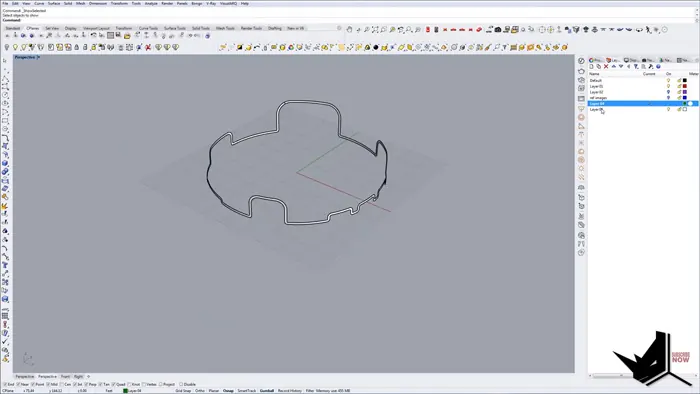
Task: Open the Layers panel tab
Action: click(x=613, y=60)
